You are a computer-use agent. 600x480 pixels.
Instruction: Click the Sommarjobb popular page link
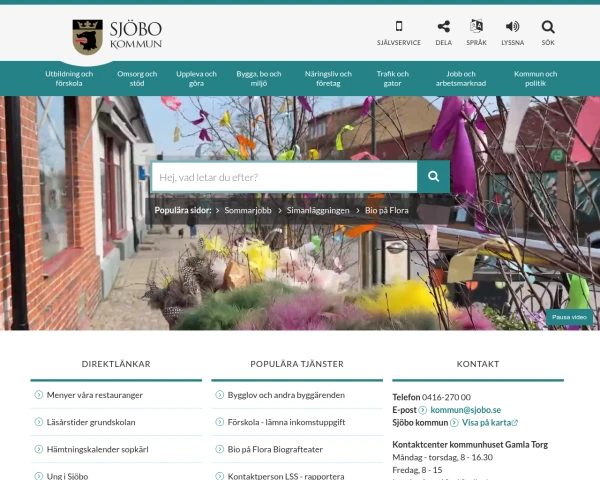coord(248,211)
